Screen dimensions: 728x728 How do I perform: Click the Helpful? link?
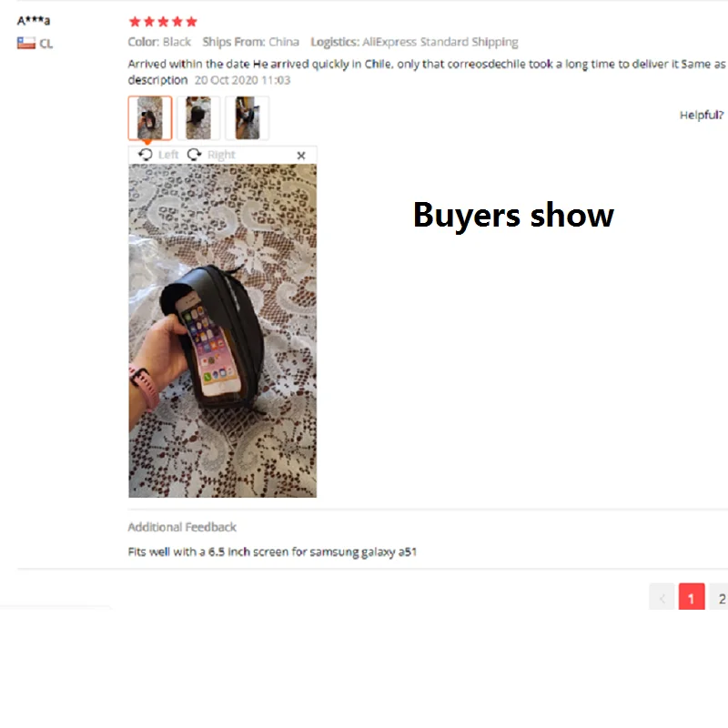click(702, 116)
